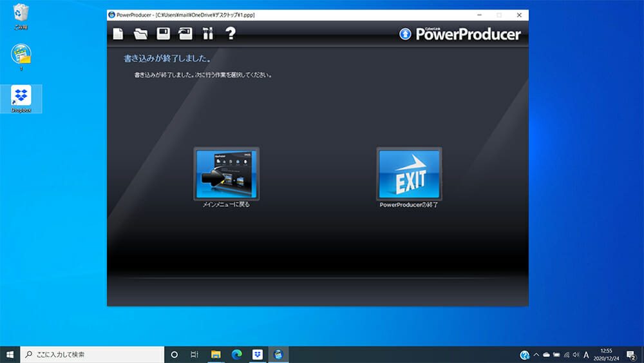Image resolution: width=644 pixels, height=363 pixels.
Task: Click the CyberLink upgrade arrow icon
Action: pos(405,34)
